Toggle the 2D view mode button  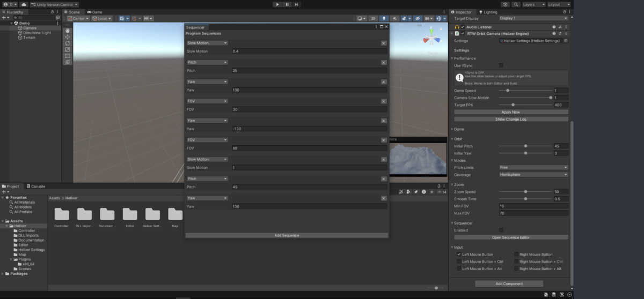point(373,18)
